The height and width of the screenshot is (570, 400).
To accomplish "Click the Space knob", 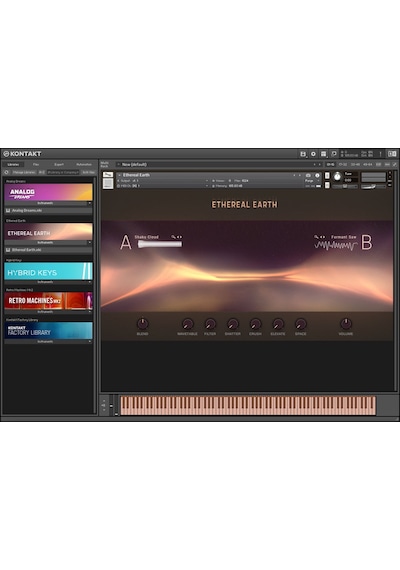I will tap(301, 323).
